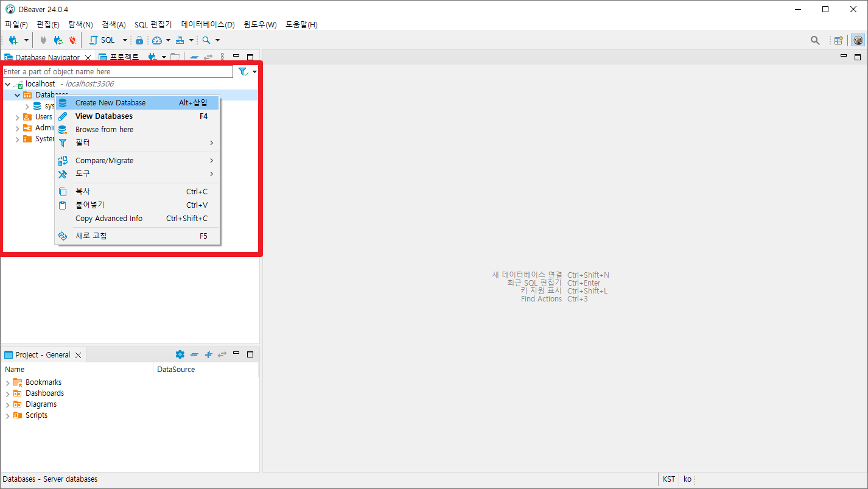This screenshot has height=489, width=868.
Task: Click the red Disconnect plug icon
Action: (x=72, y=40)
